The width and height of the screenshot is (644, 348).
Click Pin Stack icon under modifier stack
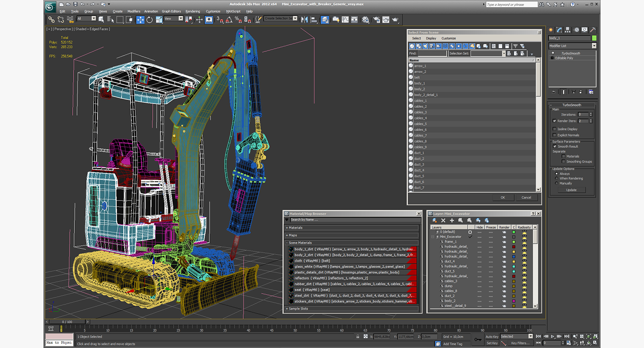click(x=553, y=92)
